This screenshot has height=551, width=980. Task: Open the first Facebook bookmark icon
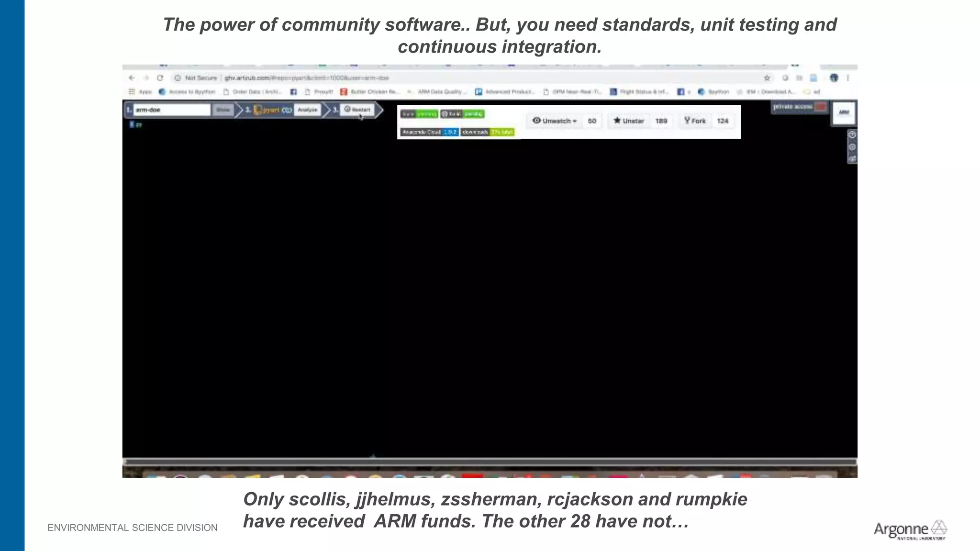(293, 92)
